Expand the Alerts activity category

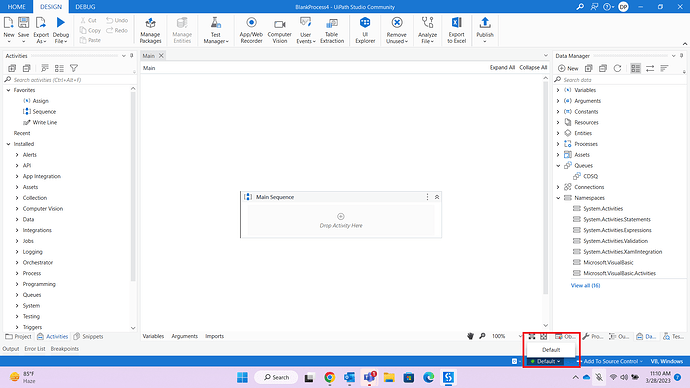[x=17, y=155]
